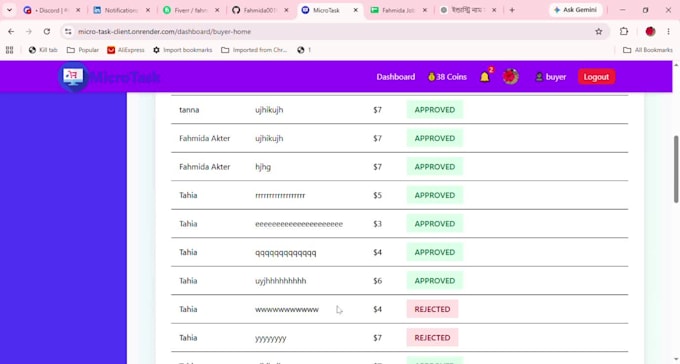Close the Notifications tab
The width and height of the screenshot is (680, 364).
(x=148, y=10)
